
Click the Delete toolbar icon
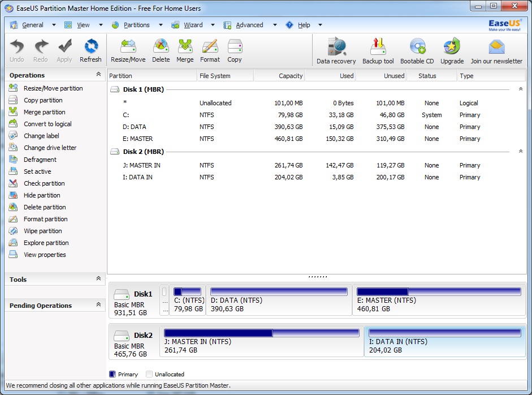(161, 46)
